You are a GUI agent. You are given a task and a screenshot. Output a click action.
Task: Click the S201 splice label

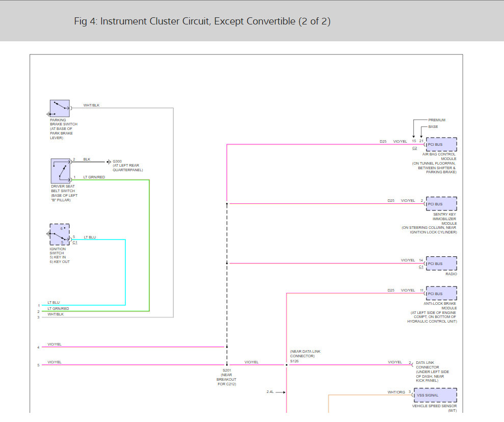[227, 370]
